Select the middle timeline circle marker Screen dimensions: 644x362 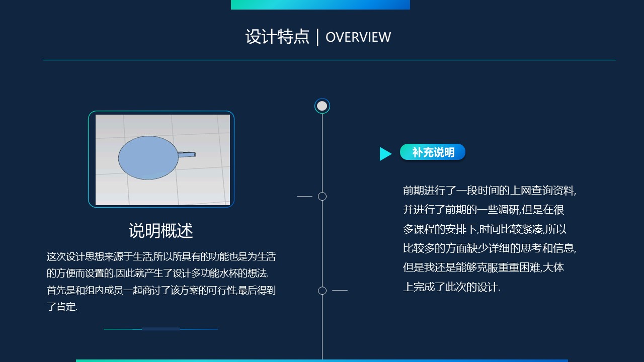323,196
